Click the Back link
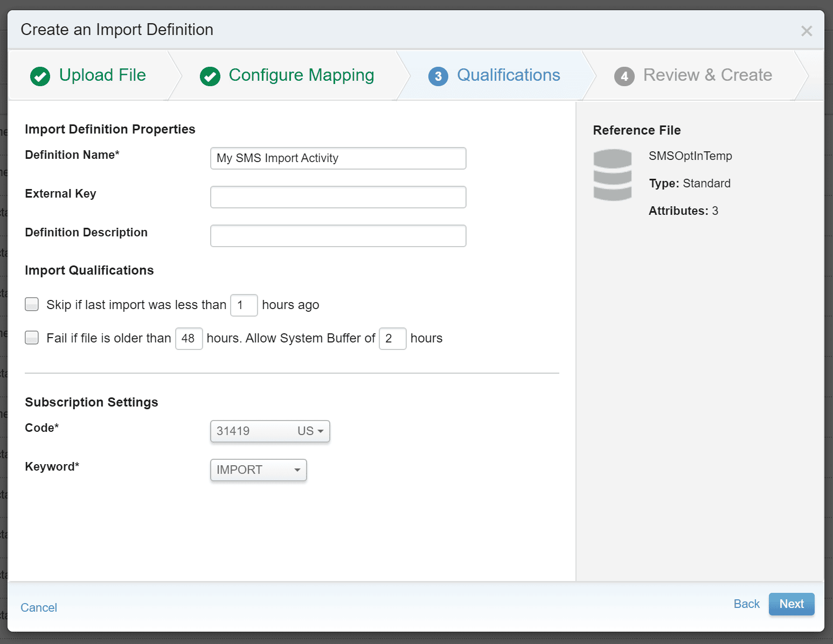The image size is (833, 644). point(746,604)
